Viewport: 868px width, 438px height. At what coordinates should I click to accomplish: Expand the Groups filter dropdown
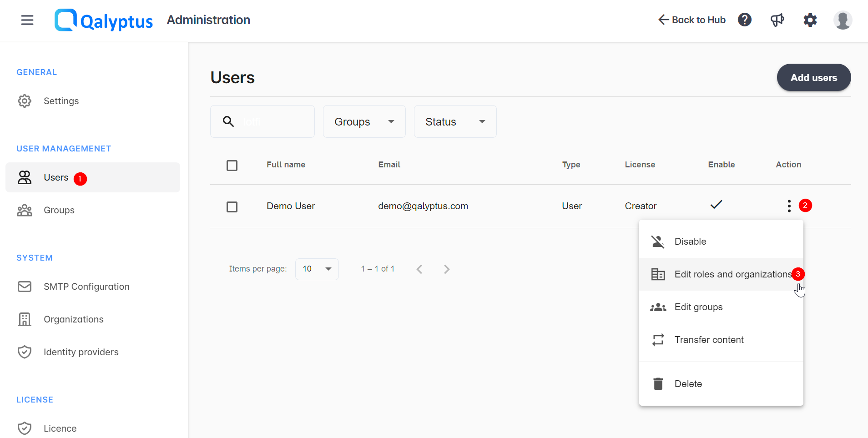364,121
